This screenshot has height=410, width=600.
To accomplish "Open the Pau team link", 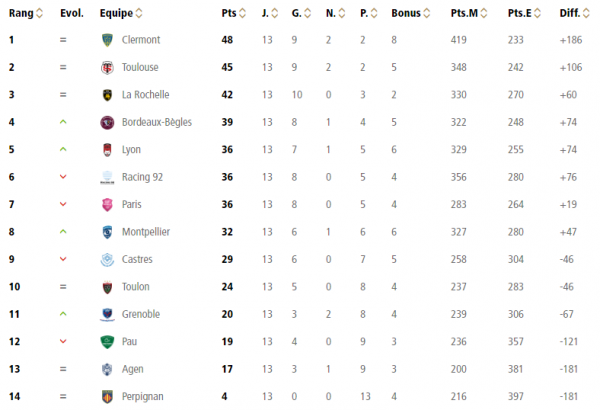I will click(130, 341).
